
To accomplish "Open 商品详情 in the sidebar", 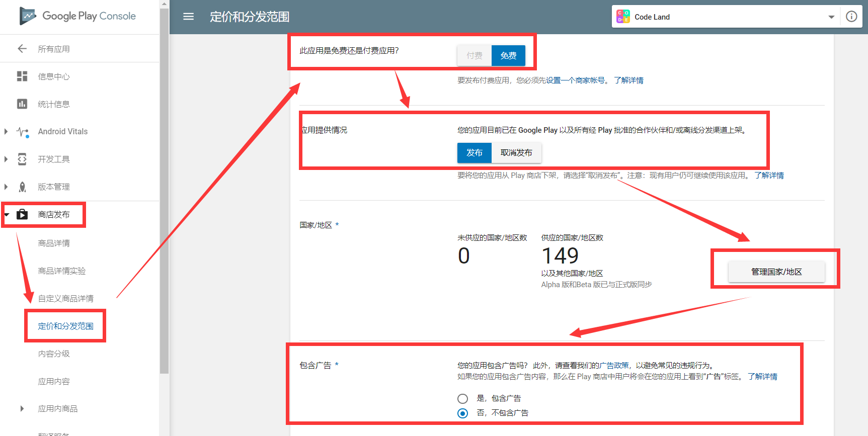I will [x=54, y=243].
